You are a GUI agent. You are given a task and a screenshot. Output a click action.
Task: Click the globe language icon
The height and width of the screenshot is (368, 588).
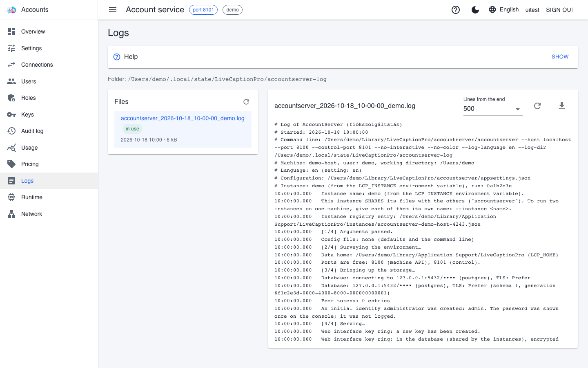(492, 9)
